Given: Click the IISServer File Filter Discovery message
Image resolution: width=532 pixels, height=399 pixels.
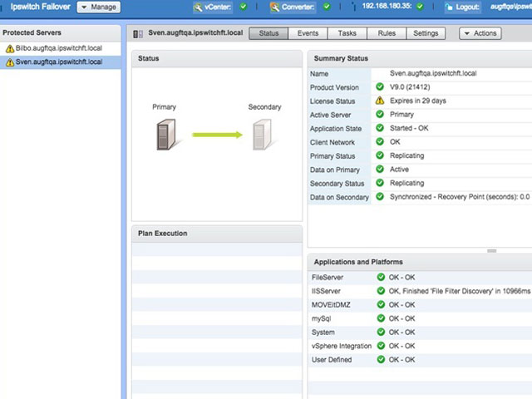Looking at the screenshot, I should click(x=460, y=291).
